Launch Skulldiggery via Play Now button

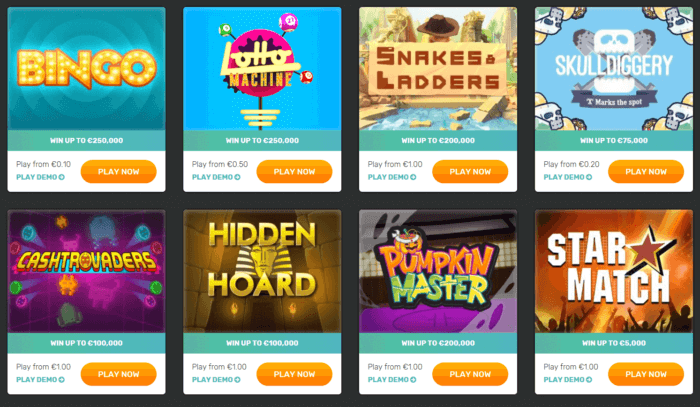(646, 171)
